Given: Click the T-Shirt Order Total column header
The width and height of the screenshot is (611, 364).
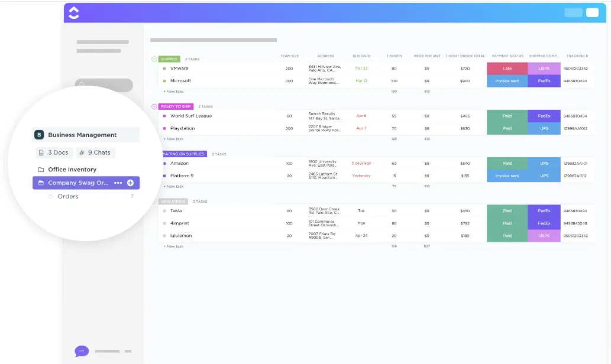Looking at the screenshot, I should (465, 56).
